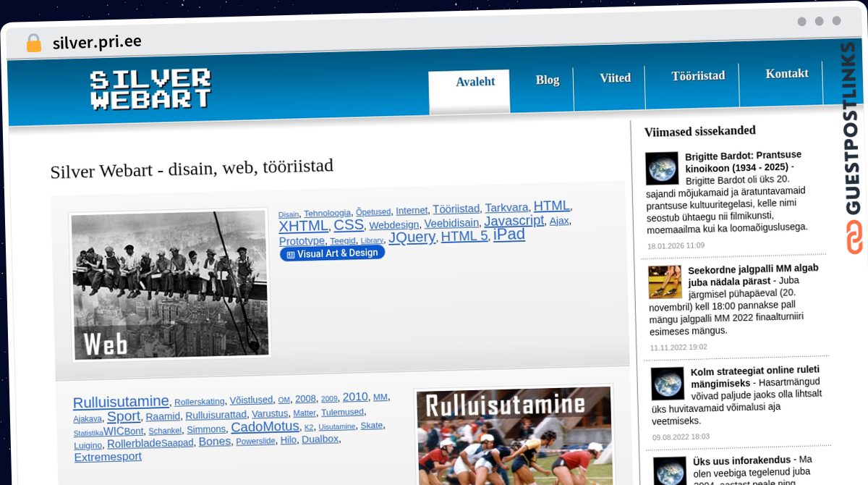Image resolution: width=868 pixels, height=485 pixels.
Task: Click the Web workers-on-beam image
Action: point(170,285)
